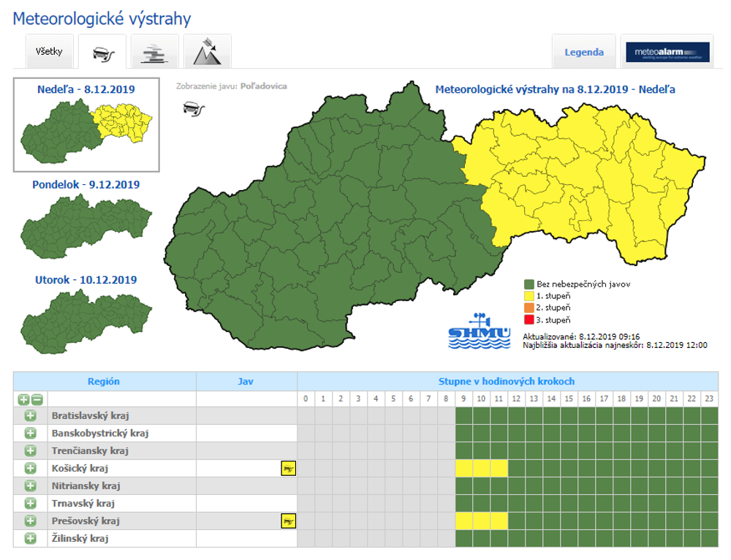Open the icy road (Poľadovica) warnings tab
The image size is (731, 560).
(102, 53)
